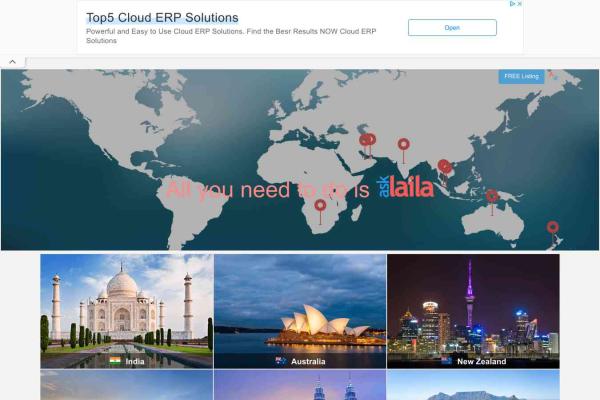The image size is (600, 400).
Task: Select the map pin over Australia
Action: [491, 197]
